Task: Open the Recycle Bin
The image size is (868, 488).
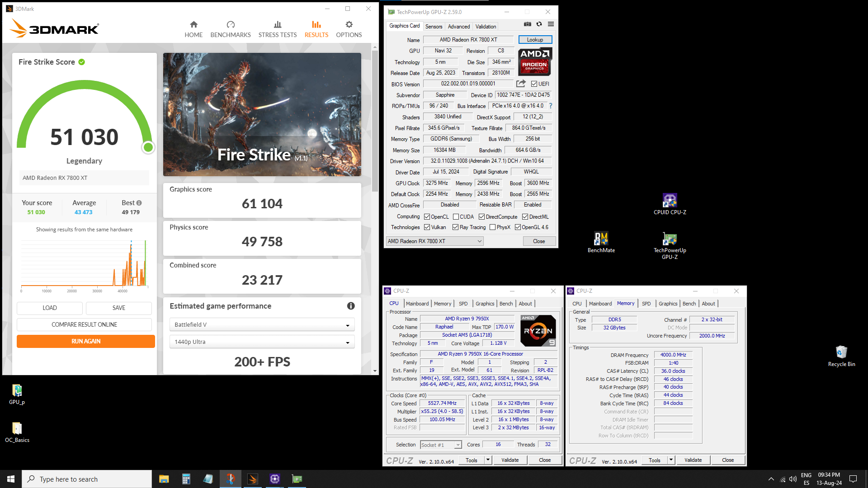Action: coord(841,356)
